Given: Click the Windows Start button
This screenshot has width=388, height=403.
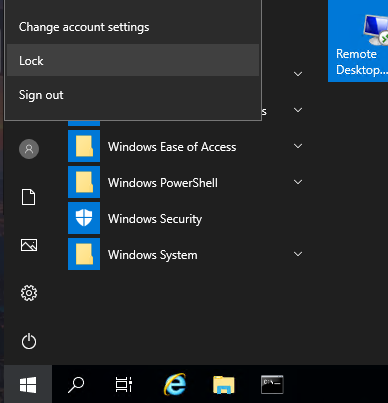Looking at the screenshot, I should pos(28,384).
